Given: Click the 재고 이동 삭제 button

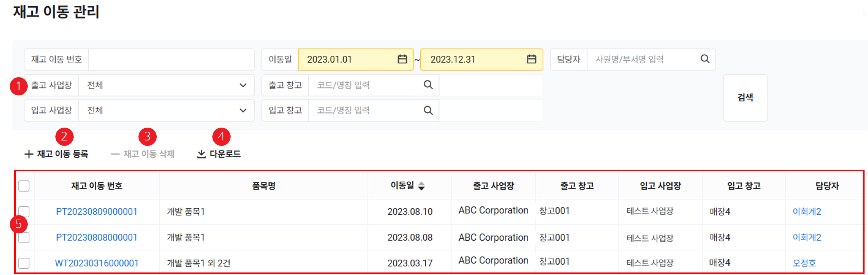Looking at the screenshot, I should (143, 154).
